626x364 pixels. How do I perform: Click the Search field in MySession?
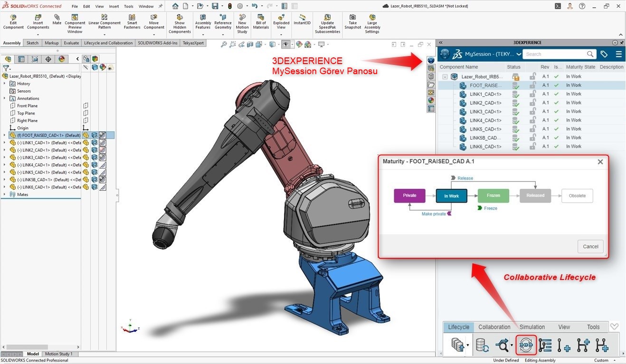click(x=559, y=54)
